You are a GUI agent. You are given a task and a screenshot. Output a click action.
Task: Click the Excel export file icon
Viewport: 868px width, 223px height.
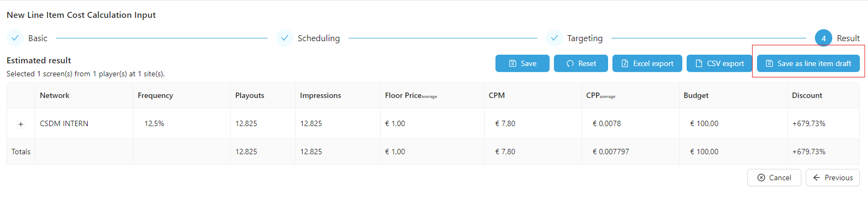click(x=624, y=63)
